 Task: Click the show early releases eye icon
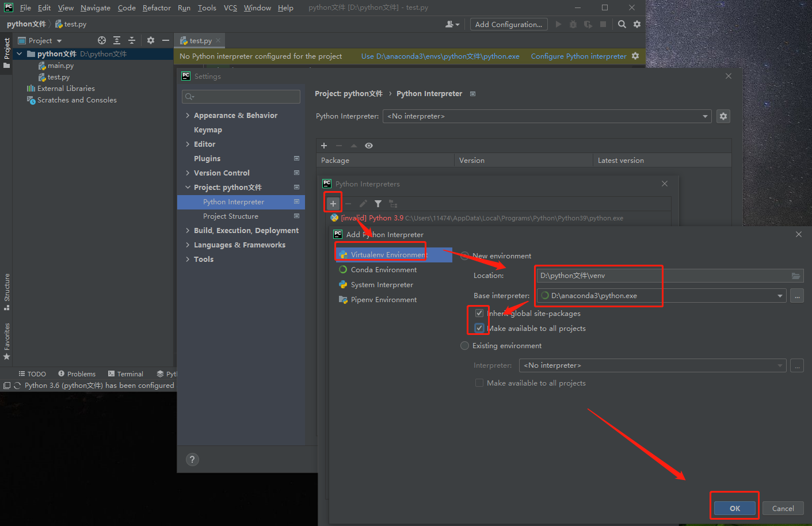click(x=369, y=146)
